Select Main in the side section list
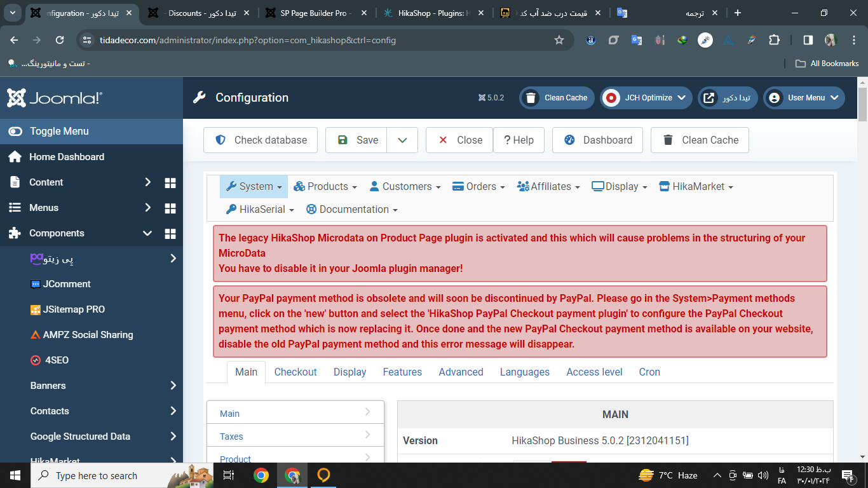 click(295, 413)
